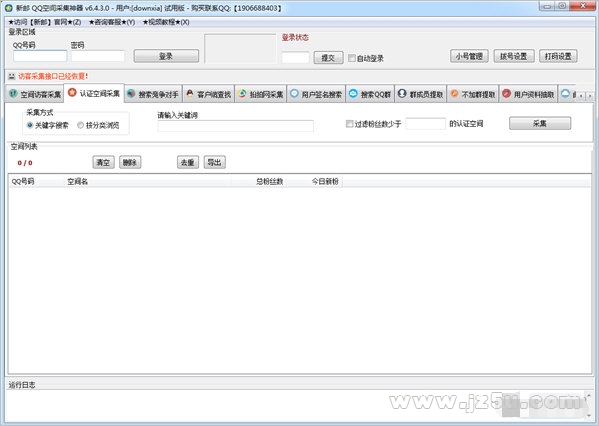This screenshot has height=426, width=599.
Task: Open the 拍拍网采集 tab
Action: click(260, 94)
